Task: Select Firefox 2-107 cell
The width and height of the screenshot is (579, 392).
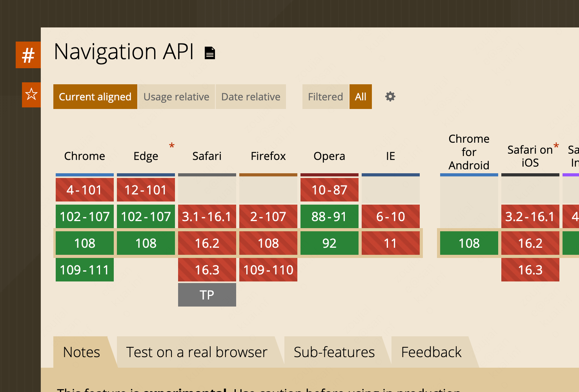Action: click(268, 216)
